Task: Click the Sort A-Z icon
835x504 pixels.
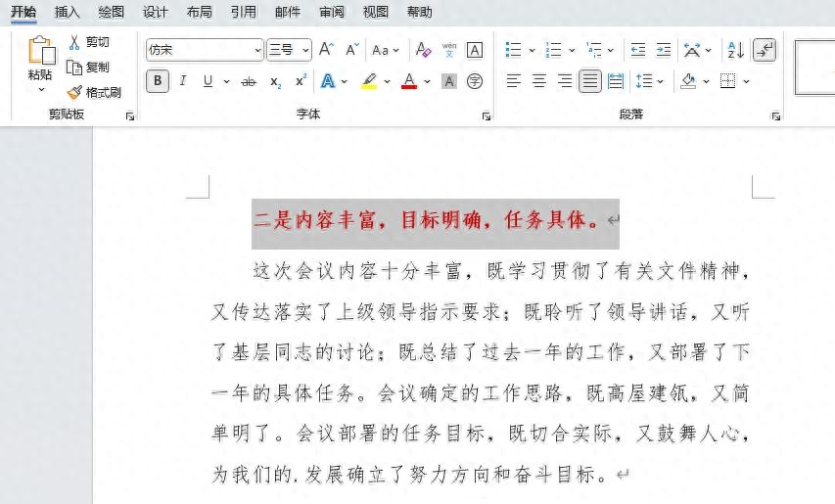Action: [x=735, y=50]
